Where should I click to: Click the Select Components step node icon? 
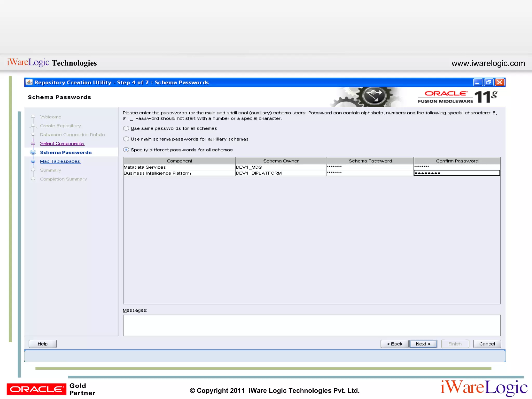pos(33,144)
